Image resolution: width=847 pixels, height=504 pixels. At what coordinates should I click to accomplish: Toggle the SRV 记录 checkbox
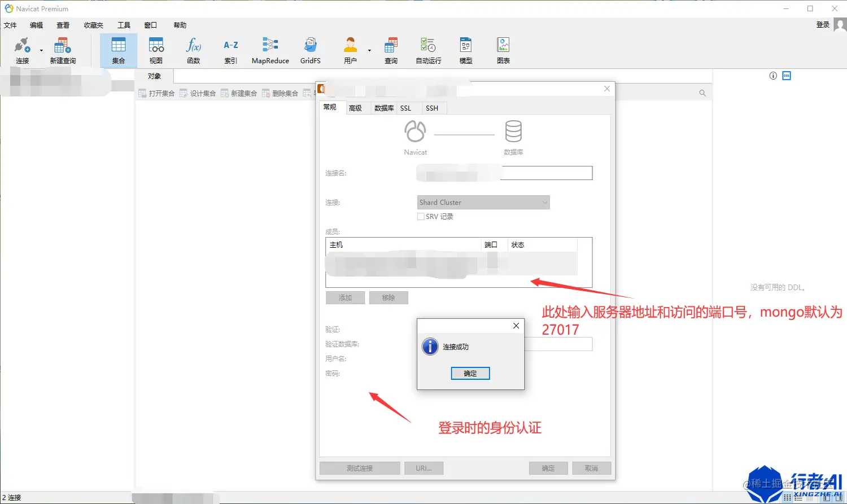[421, 216]
